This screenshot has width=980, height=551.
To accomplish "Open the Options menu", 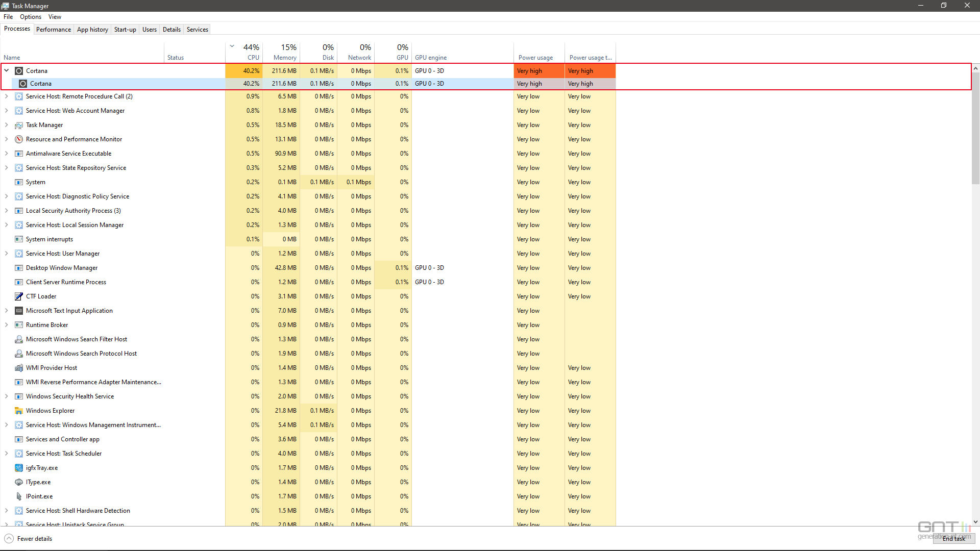I will point(31,17).
